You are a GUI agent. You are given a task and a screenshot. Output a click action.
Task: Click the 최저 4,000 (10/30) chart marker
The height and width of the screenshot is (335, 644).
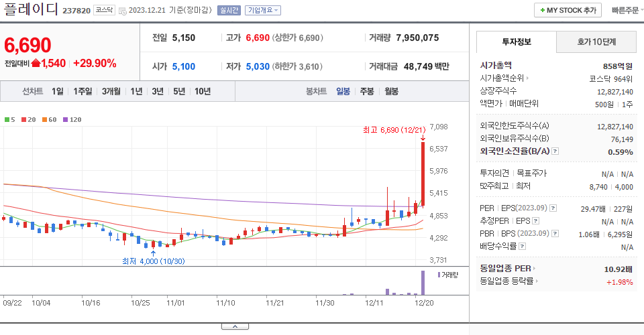coord(153,261)
